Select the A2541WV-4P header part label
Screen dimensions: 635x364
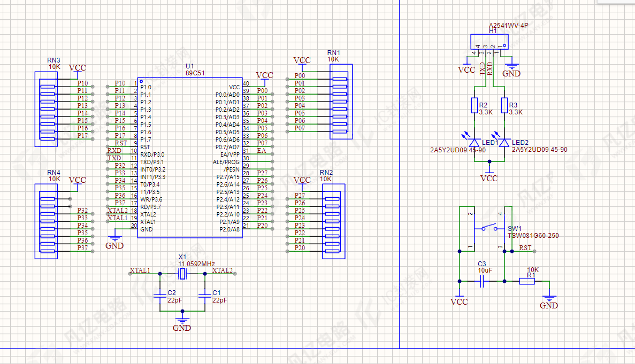[x=509, y=26]
